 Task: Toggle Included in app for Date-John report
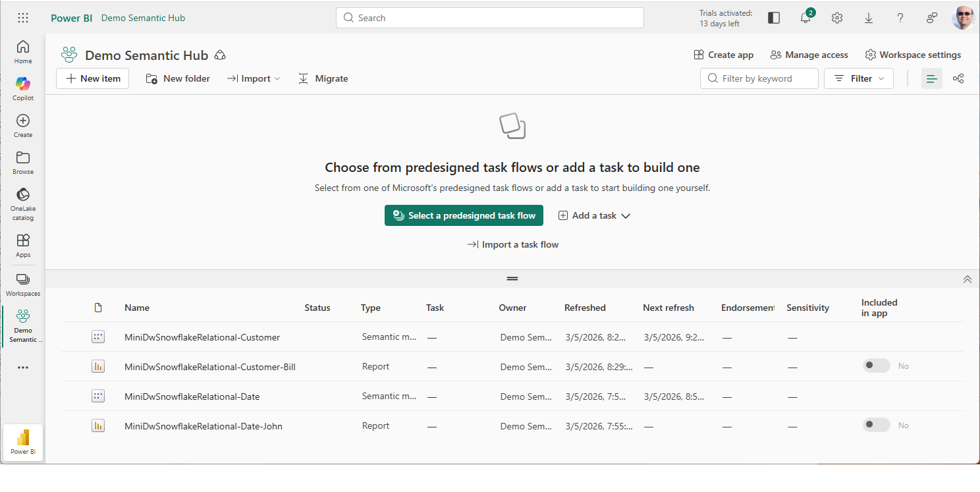pos(876,425)
